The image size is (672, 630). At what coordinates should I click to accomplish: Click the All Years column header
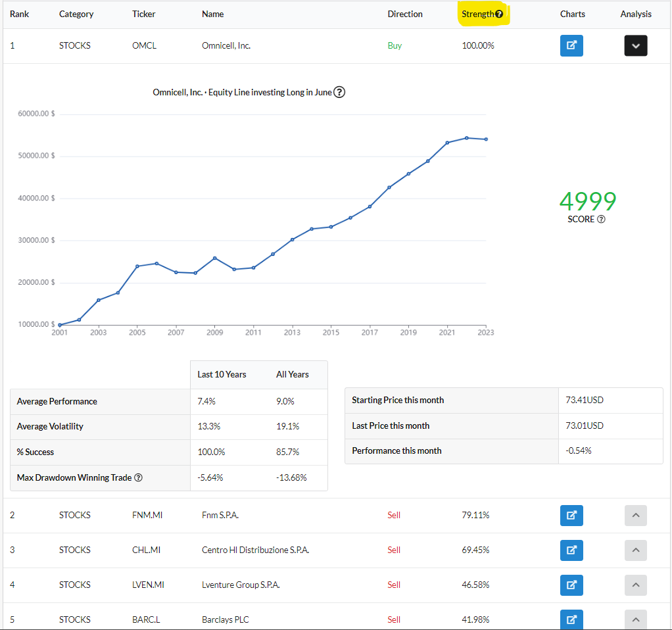[293, 375]
